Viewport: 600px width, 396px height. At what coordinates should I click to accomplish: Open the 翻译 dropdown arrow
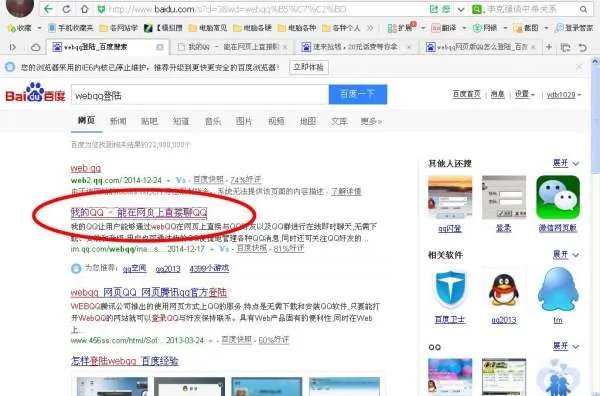tap(464, 28)
